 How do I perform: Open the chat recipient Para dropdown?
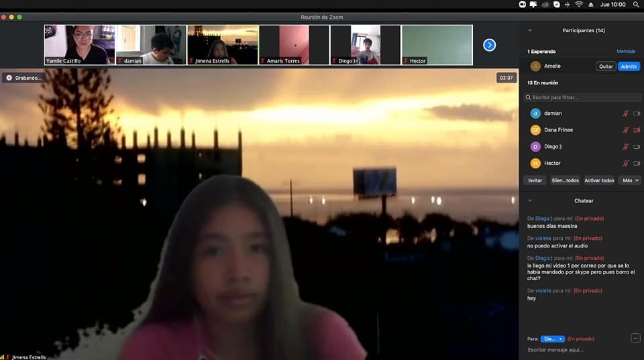pyautogui.click(x=553, y=339)
